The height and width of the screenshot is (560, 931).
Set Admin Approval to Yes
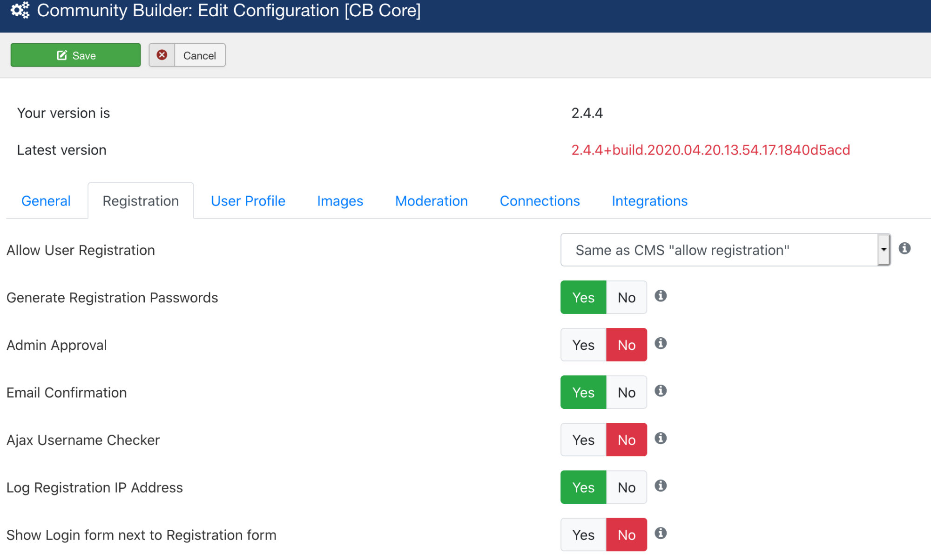point(583,345)
